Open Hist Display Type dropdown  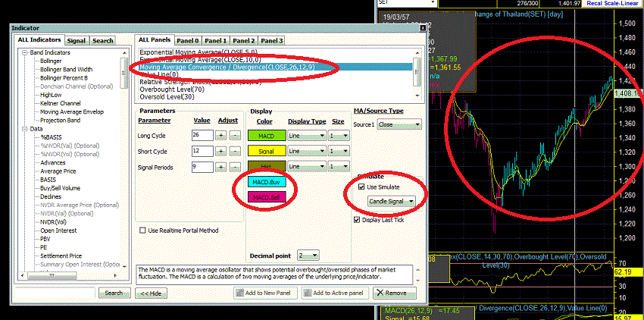(x=307, y=167)
